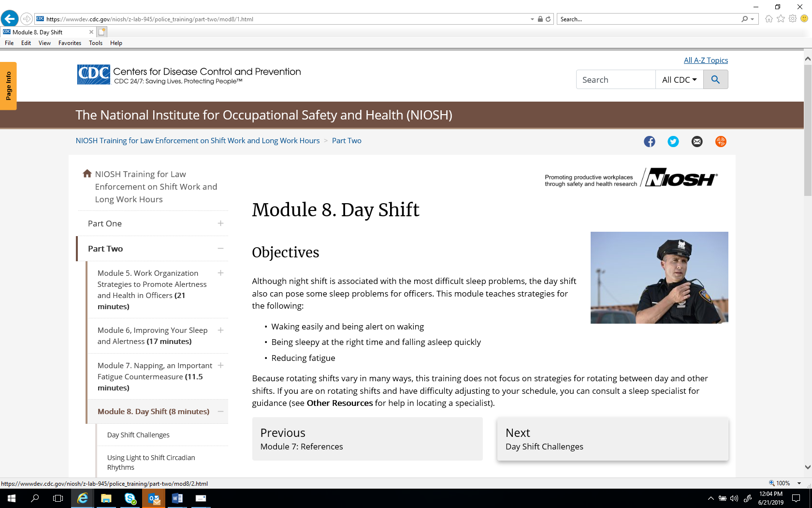Open the Edit menu

[26, 43]
